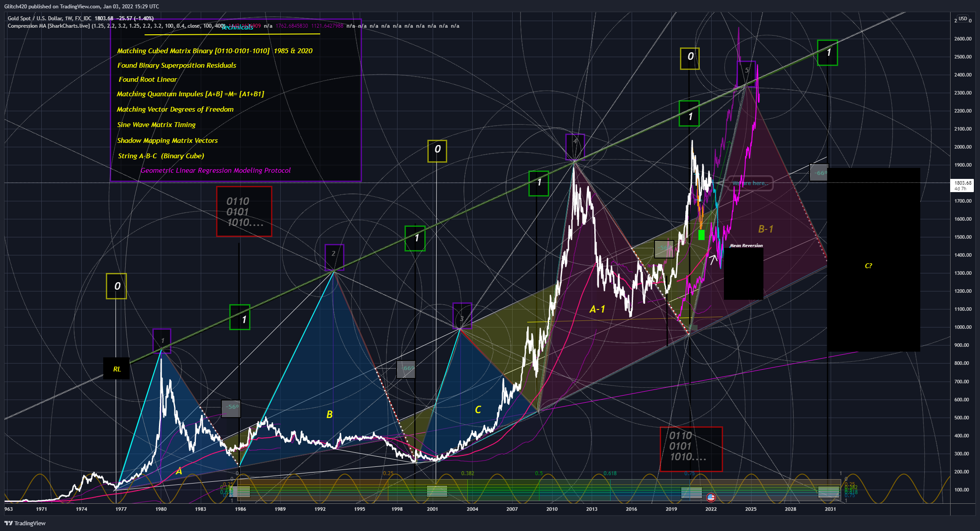Select the 'A-1' wave label
Viewport: 980px width, 531px height.
[x=597, y=309]
